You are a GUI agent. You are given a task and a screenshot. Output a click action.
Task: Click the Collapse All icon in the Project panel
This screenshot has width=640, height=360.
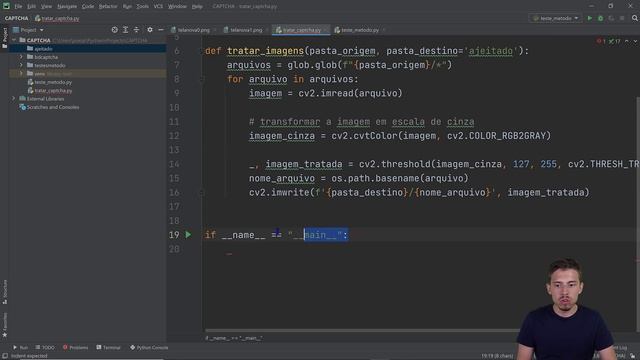[136, 30]
